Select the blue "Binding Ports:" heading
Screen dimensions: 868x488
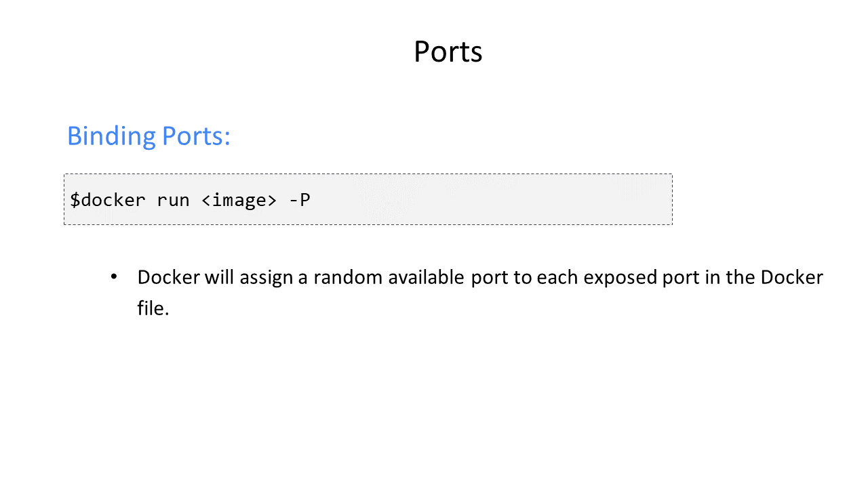[x=149, y=137]
